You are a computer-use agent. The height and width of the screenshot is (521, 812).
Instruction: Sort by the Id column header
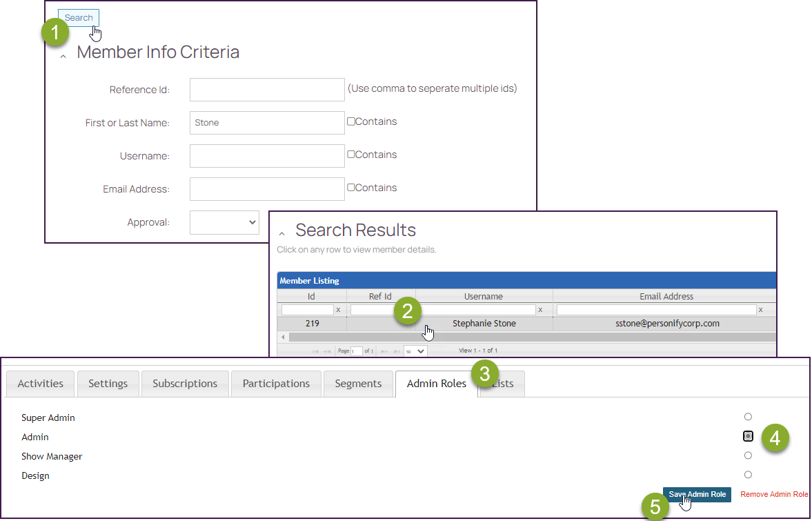pos(311,296)
